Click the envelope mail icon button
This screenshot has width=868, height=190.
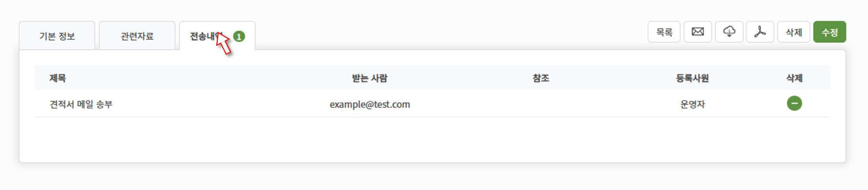[698, 32]
